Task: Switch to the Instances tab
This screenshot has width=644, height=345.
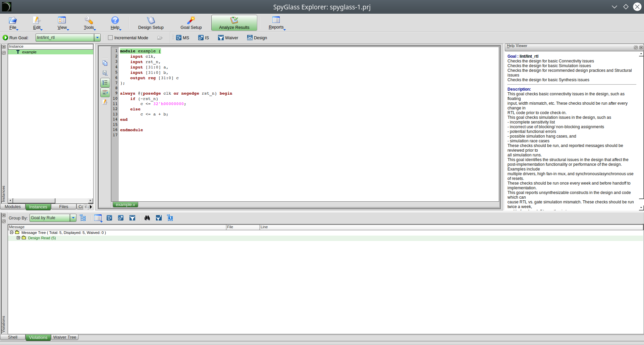Action: click(x=38, y=207)
